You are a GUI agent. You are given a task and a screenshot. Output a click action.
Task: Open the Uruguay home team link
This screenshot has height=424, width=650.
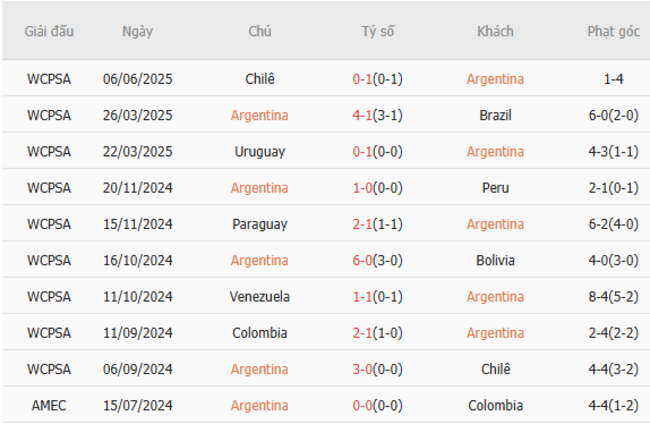pos(259,151)
